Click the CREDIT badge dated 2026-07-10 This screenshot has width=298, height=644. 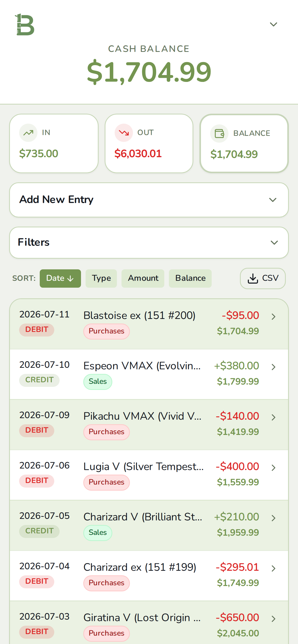coord(39,380)
